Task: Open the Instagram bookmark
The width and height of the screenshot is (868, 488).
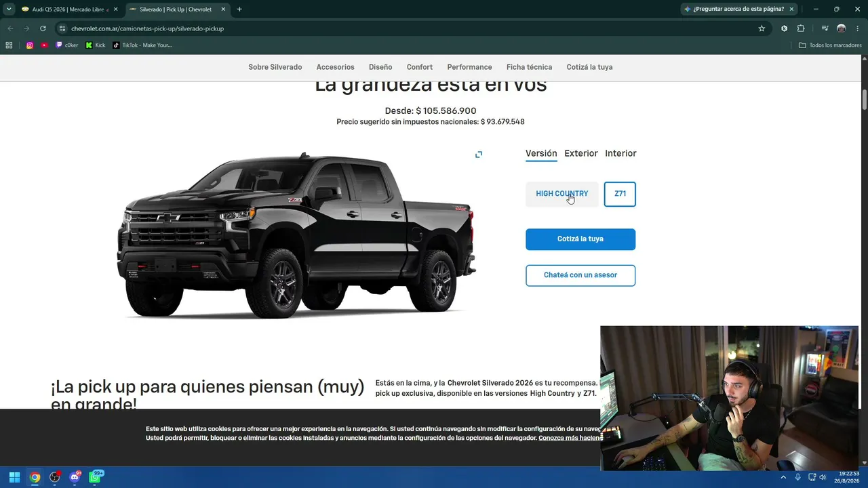Action: (30, 45)
